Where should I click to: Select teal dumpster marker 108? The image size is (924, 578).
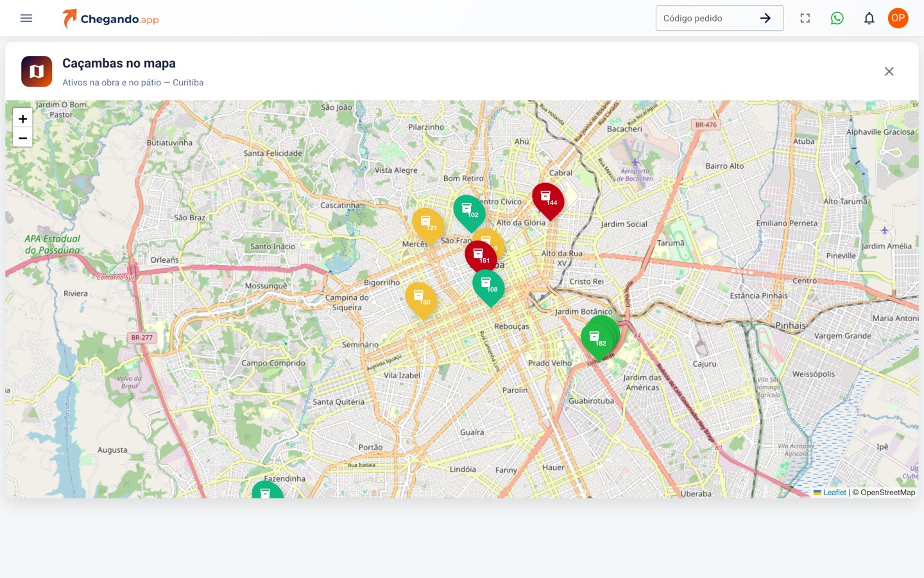click(x=489, y=288)
